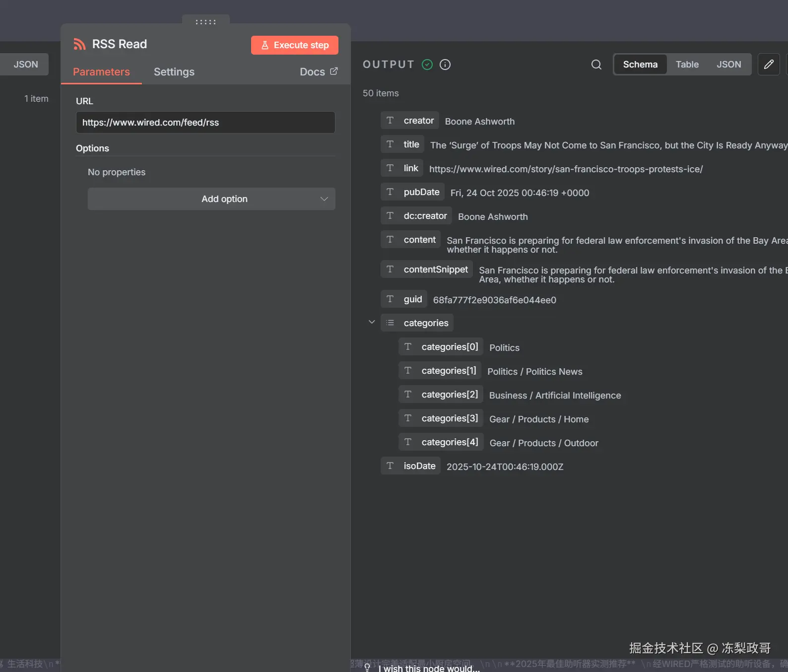Image resolution: width=788 pixels, height=672 pixels.
Task: Open the Add option dropdown
Action: (x=211, y=199)
